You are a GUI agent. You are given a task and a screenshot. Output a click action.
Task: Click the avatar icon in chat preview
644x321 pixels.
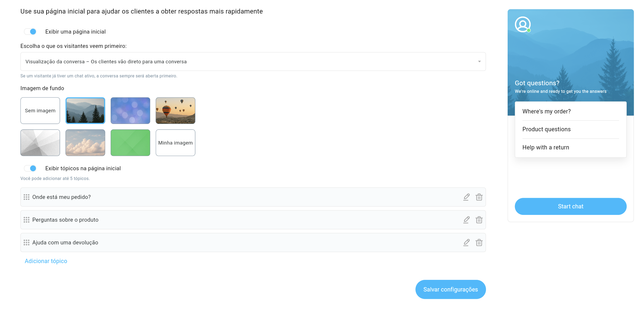coord(523,24)
